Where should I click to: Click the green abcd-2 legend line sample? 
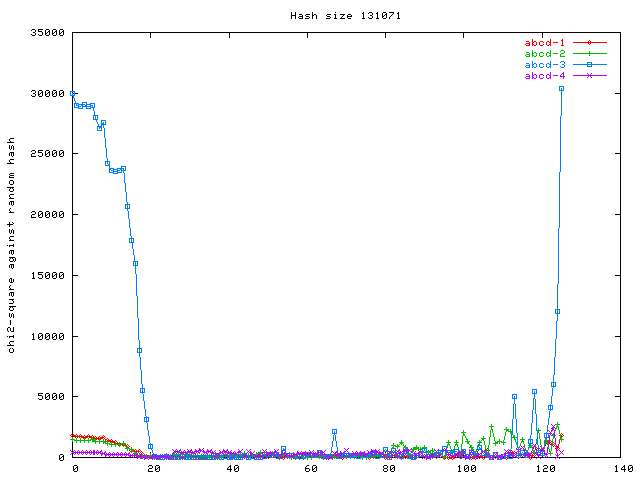589,53
